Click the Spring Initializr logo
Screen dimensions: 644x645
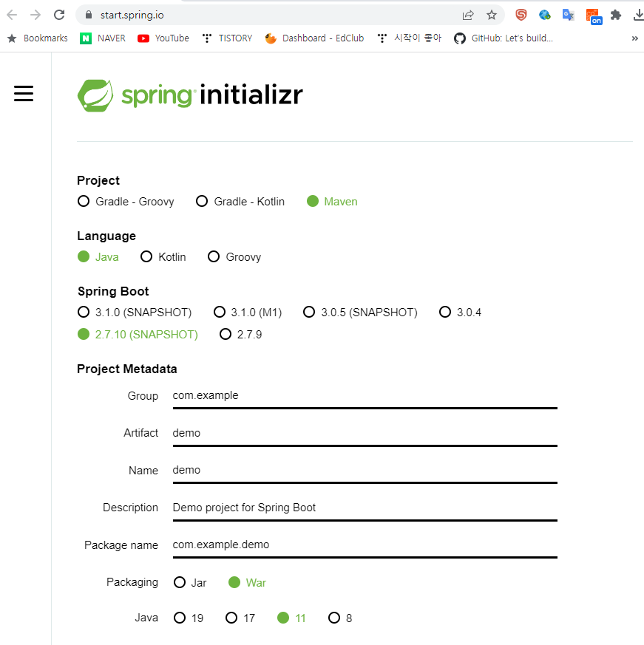190,95
